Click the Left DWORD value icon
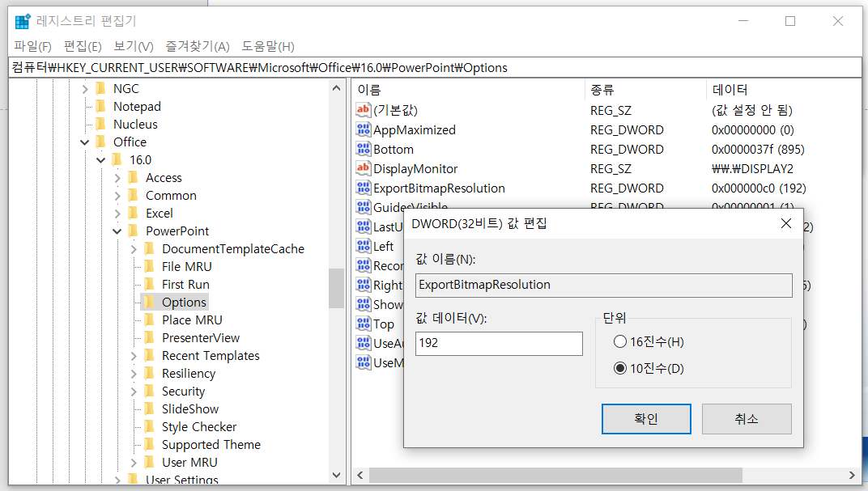The image size is (868, 491). pyautogui.click(x=363, y=246)
